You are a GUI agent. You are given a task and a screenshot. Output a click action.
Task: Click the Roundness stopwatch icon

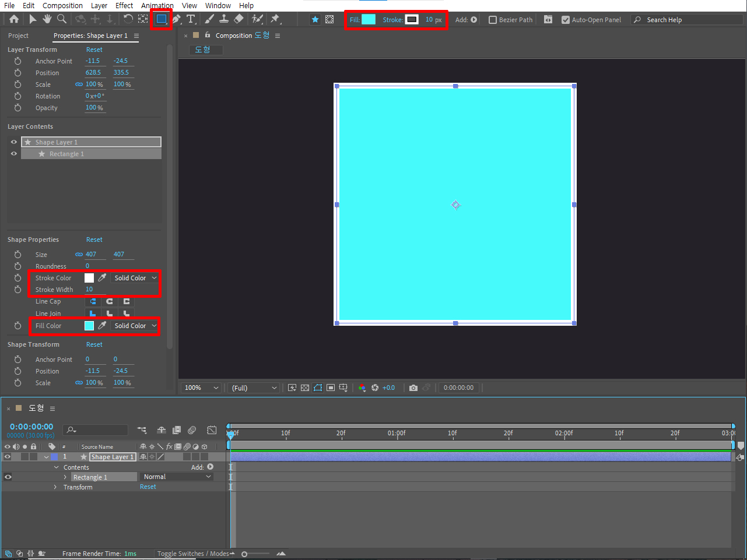17,266
